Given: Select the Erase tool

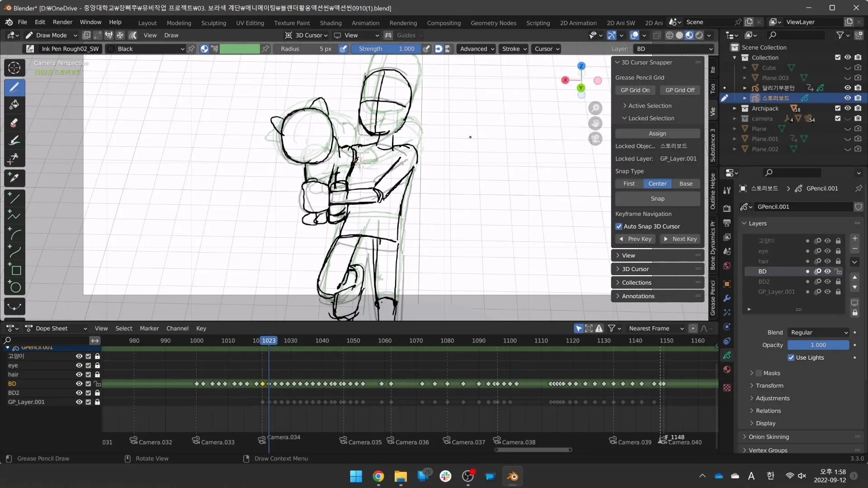Looking at the screenshot, I should point(14,123).
